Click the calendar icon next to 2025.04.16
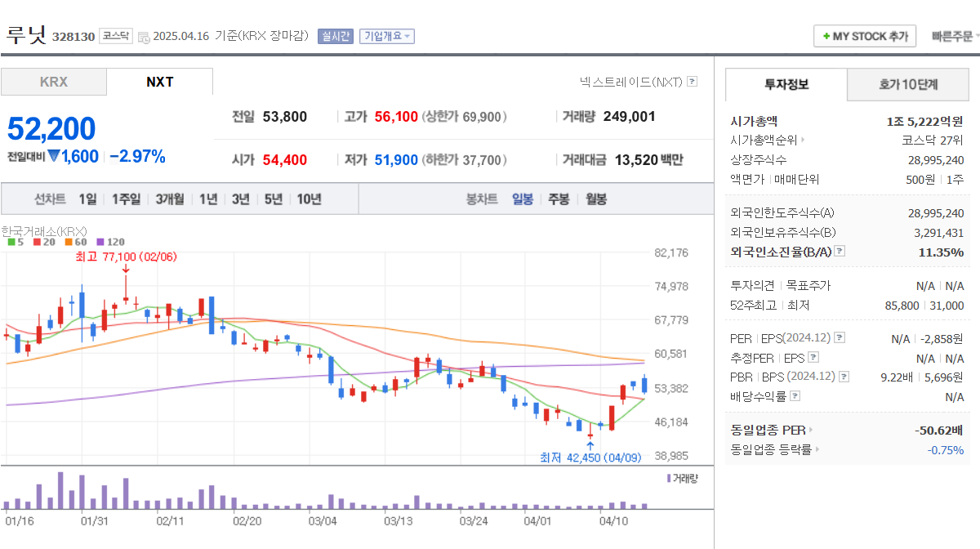This screenshot has width=980, height=549. pos(143,36)
